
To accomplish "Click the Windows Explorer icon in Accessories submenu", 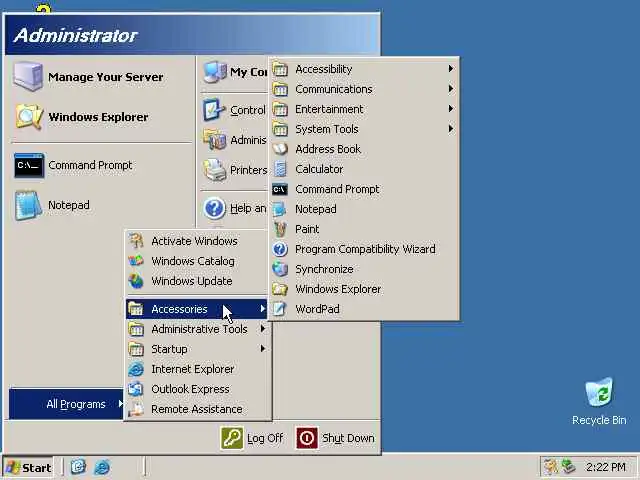I will pyautogui.click(x=280, y=289).
